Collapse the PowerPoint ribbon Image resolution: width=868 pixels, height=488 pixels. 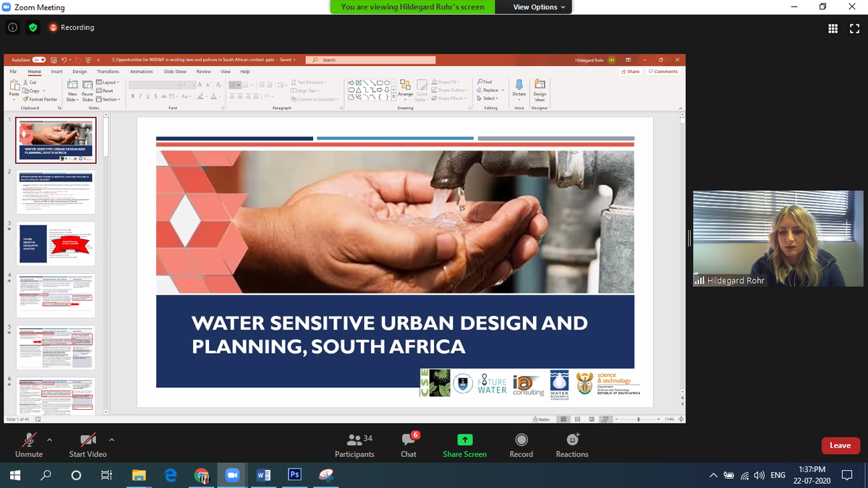pyautogui.click(x=681, y=108)
